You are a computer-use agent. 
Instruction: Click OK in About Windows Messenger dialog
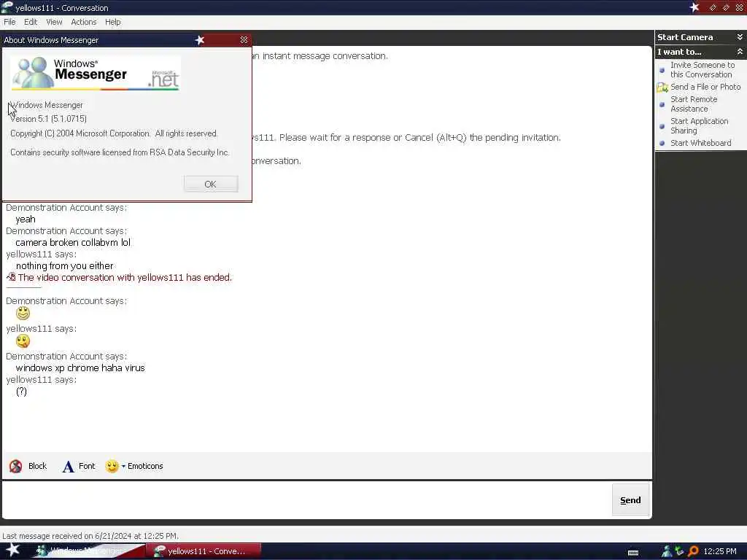[211, 184]
